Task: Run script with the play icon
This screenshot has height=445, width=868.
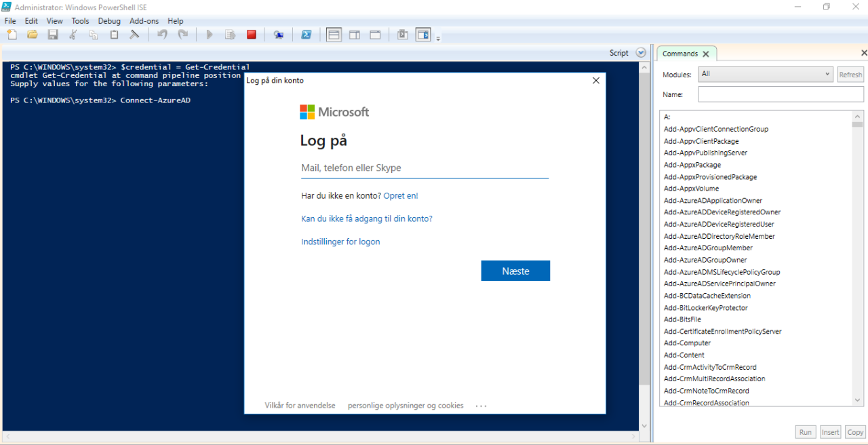Action: point(210,35)
